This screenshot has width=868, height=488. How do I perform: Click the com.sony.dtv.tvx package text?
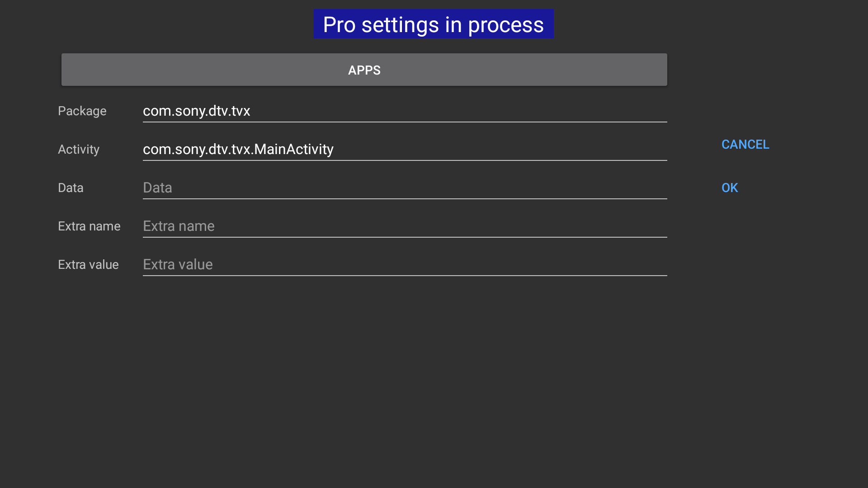(x=196, y=111)
